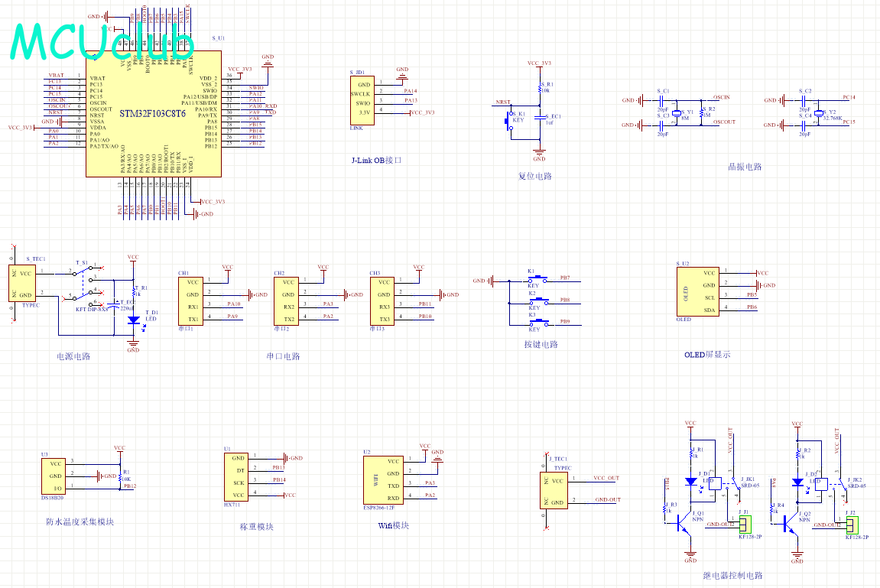This screenshot has height=588, width=880.
Task: Select the CH1 serial port header
Action: click(x=191, y=300)
